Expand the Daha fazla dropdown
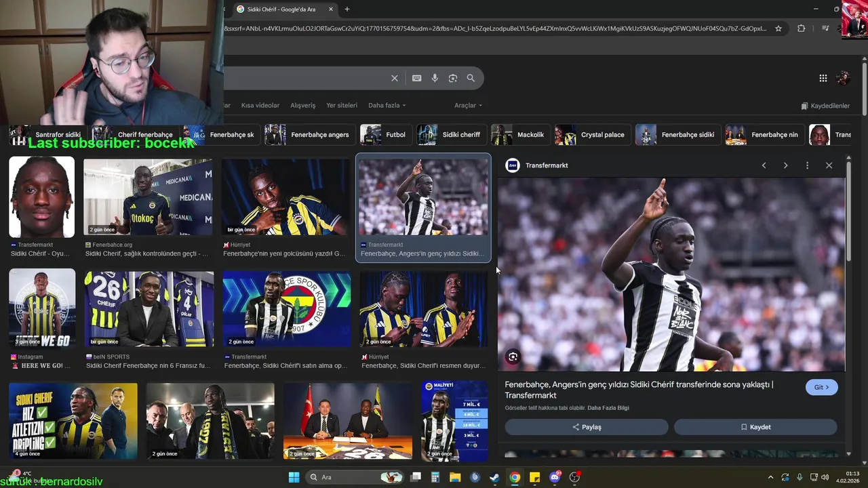 pyautogui.click(x=387, y=106)
